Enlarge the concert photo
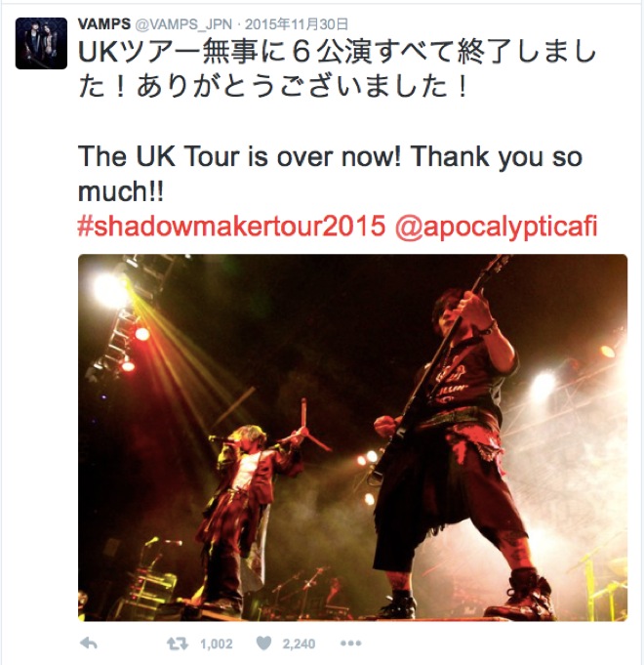Viewport: 644px width, 665px height. [352, 437]
